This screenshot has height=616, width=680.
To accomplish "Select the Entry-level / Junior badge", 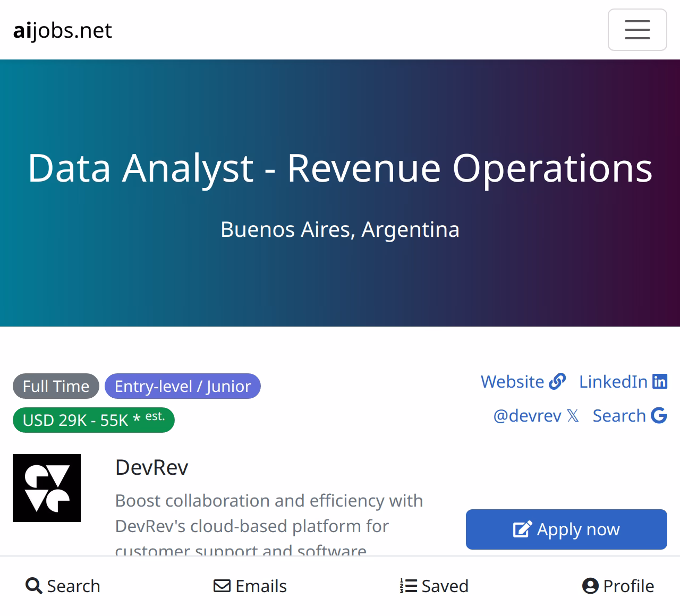I will (x=183, y=386).
